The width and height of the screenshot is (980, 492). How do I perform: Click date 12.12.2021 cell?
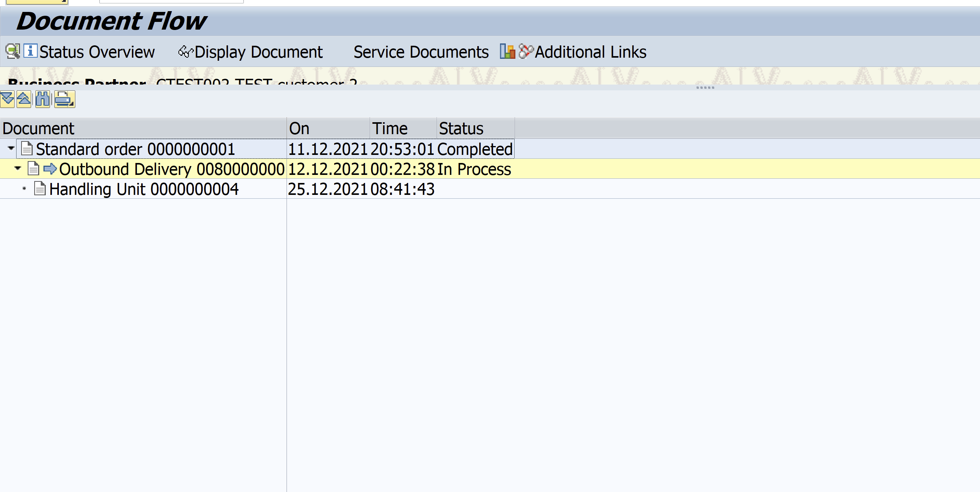tap(328, 169)
